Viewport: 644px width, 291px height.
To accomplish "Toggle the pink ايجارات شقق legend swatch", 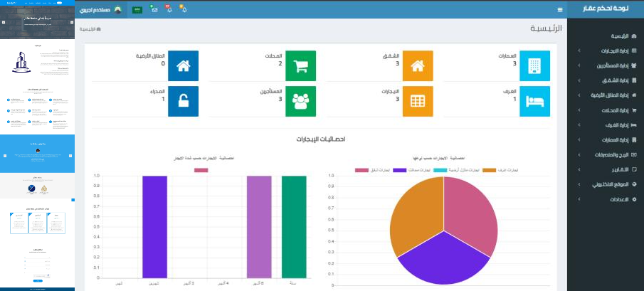I will [361, 170].
